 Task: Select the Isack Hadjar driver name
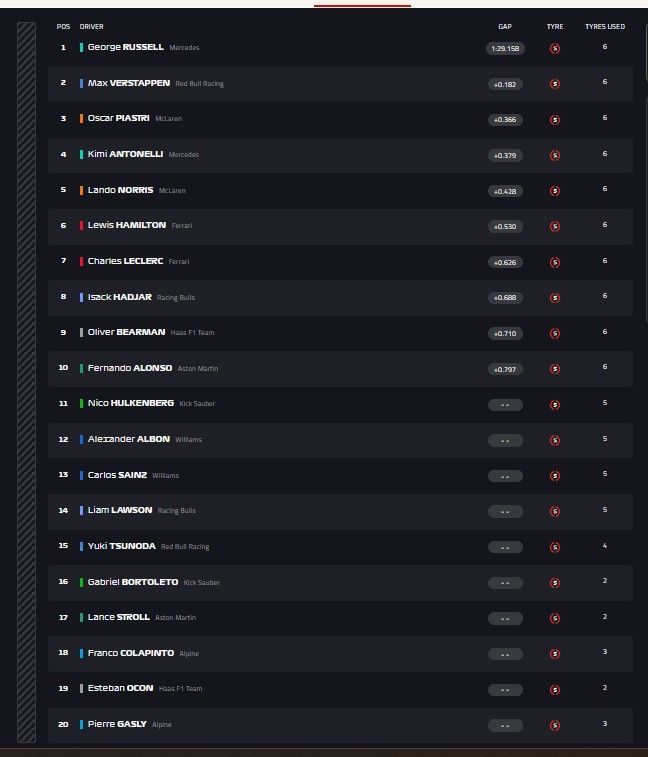click(119, 297)
